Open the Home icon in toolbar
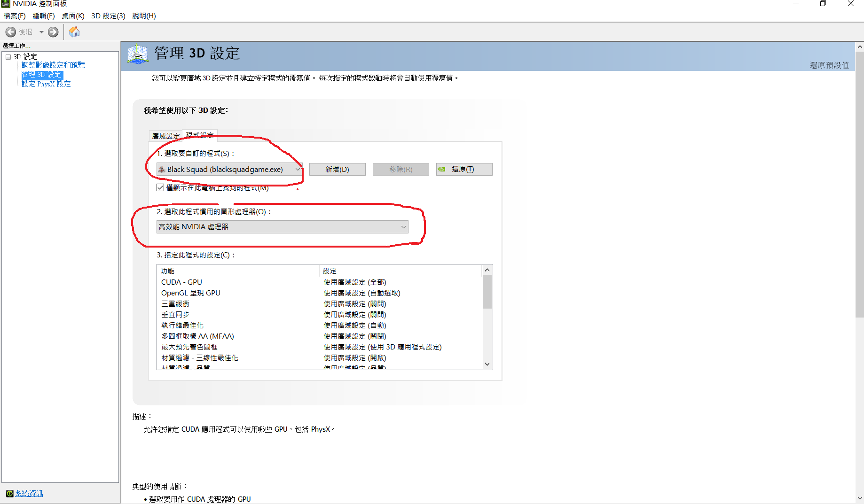Image resolution: width=864 pixels, height=504 pixels. point(74,32)
